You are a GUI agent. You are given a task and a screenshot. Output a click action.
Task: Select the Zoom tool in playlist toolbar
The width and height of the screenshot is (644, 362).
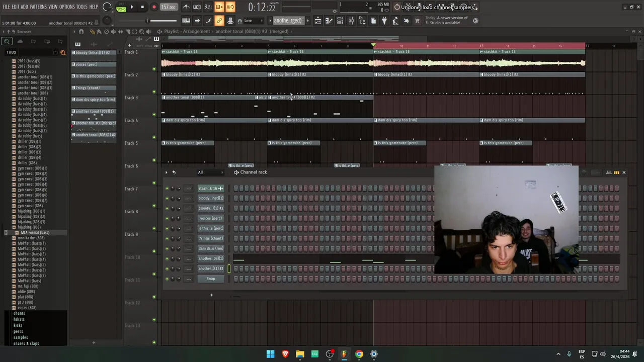[x=141, y=32]
